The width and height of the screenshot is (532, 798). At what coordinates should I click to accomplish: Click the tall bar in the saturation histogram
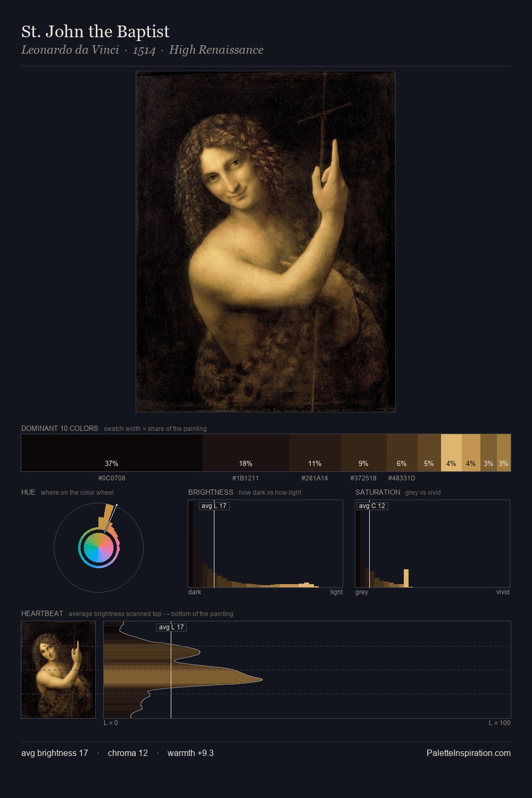point(406,578)
